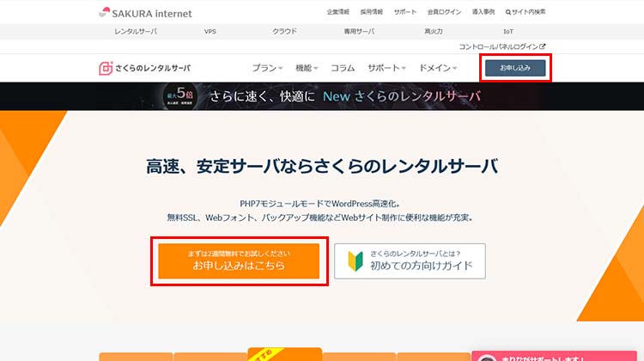This screenshot has width=644, height=361.
Task: Select the 専用サーバ service tab
Action: [359, 31]
